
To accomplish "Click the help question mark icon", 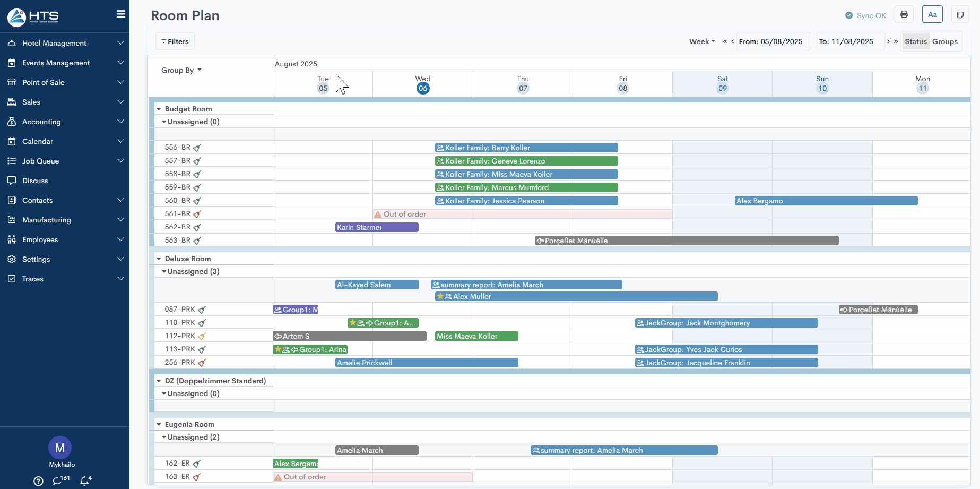I will [38, 481].
